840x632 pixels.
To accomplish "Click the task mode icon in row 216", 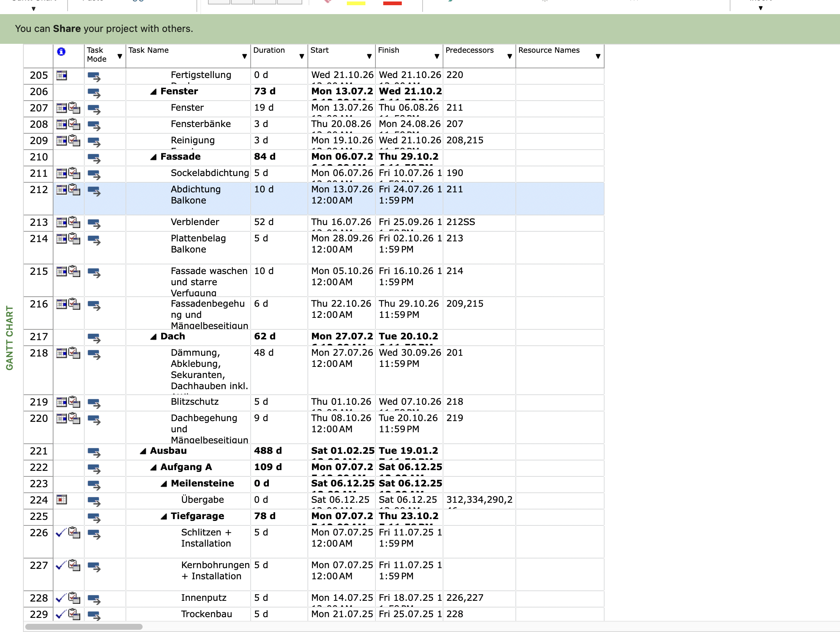I will click(94, 305).
